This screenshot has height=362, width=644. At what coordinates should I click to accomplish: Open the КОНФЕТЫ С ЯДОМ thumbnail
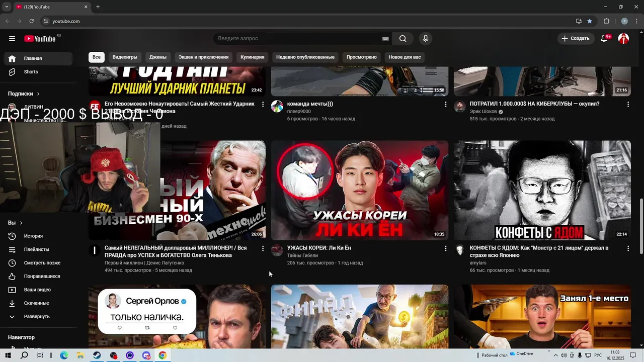click(x=542, y=190)
